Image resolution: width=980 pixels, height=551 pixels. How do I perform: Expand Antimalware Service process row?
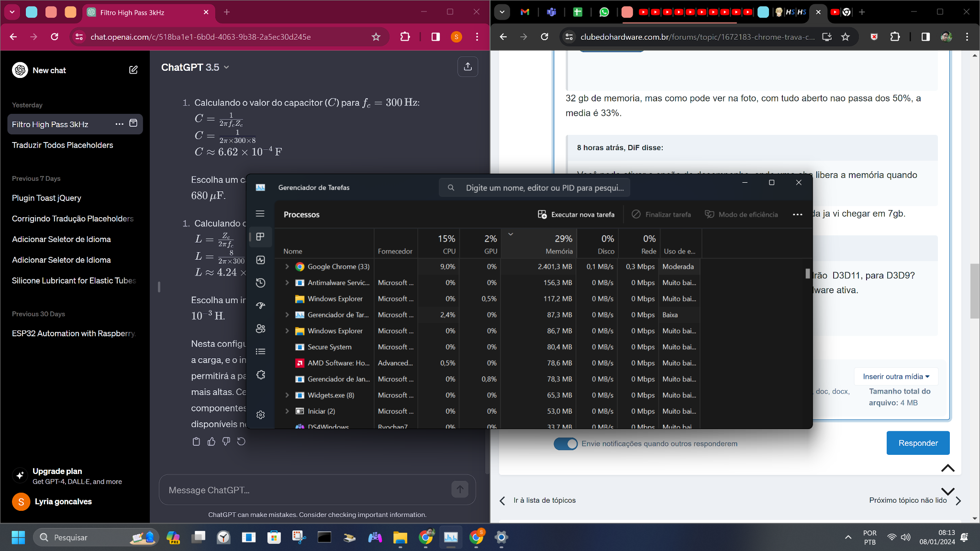[x=287, y=283]
